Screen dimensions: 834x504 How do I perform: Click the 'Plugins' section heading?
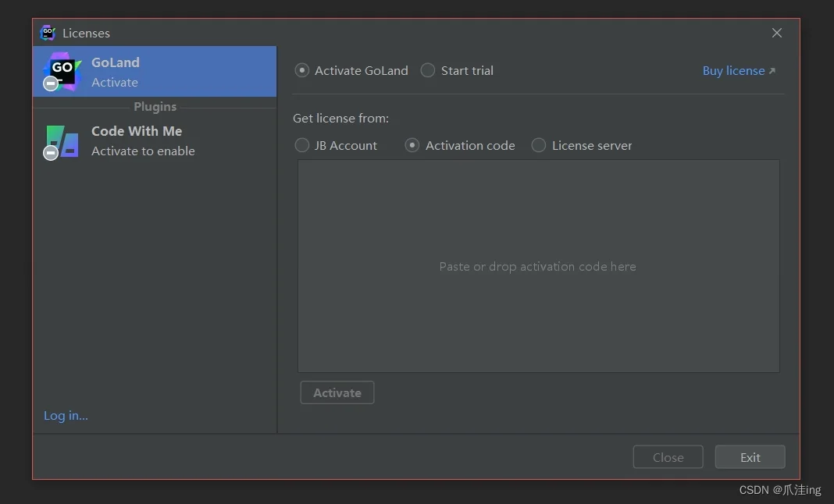[155, 106]
